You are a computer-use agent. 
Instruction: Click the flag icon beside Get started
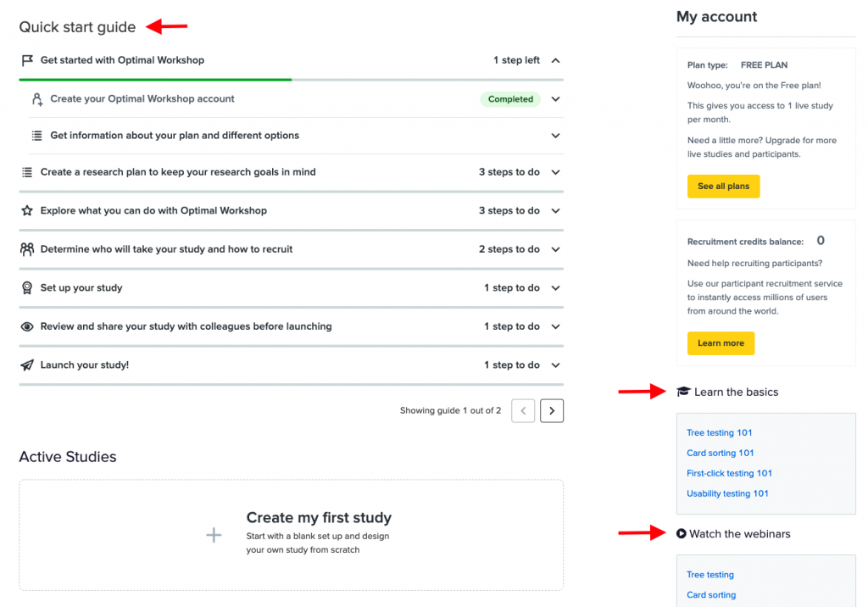[x=27, y=60]
